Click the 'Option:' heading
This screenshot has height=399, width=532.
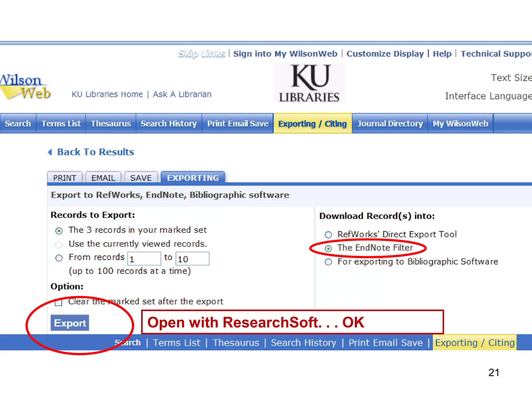[67, 287]
